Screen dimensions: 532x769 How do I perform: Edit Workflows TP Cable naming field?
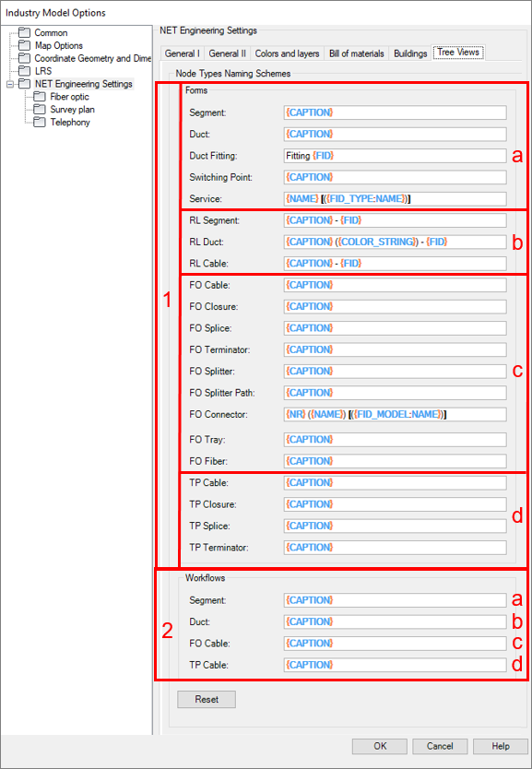(395, 666)
